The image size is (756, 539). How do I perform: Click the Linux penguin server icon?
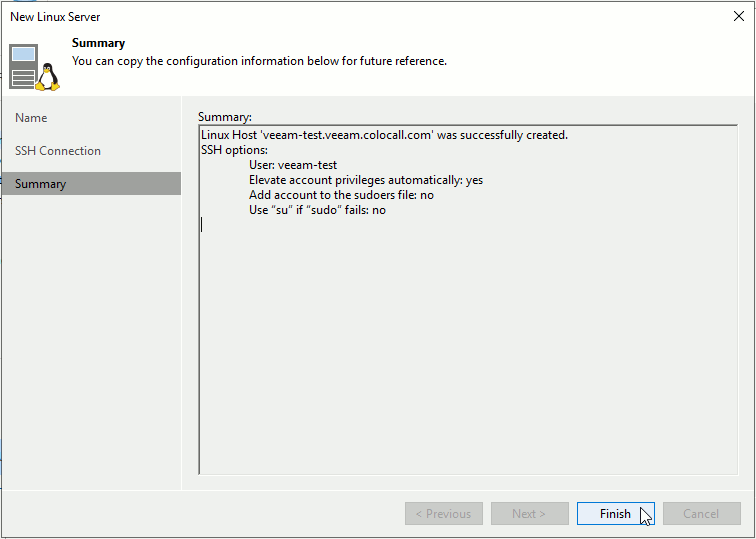coord(35,66)
